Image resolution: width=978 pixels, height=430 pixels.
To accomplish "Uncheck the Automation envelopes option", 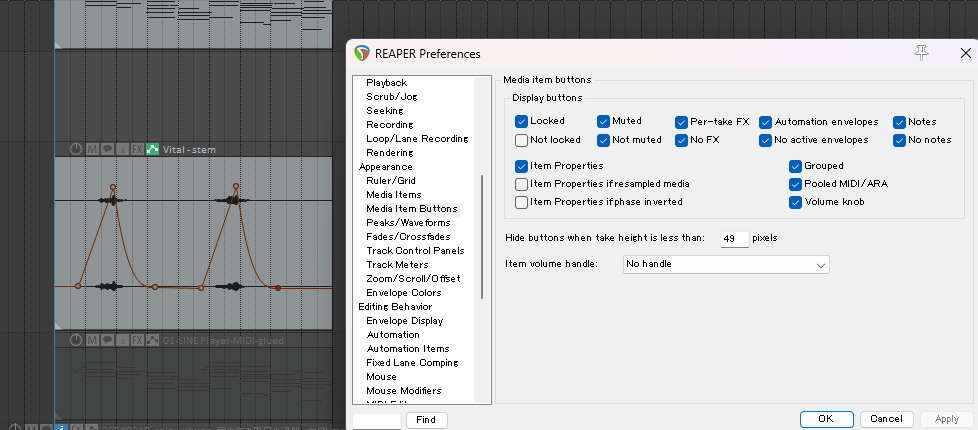I will tap(765, 122).
